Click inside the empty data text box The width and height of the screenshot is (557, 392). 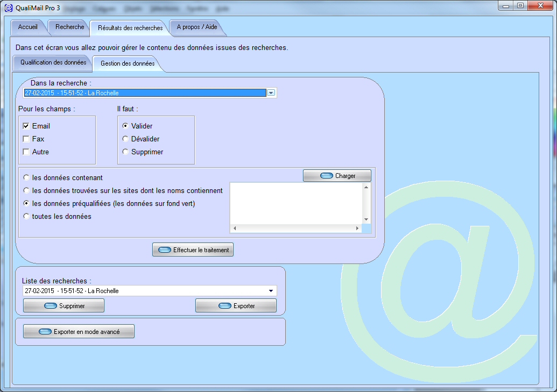[x=296, y=203]
